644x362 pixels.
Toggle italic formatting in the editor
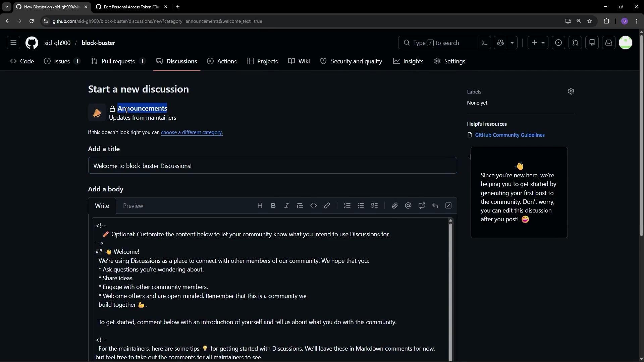tap(286, 206)
